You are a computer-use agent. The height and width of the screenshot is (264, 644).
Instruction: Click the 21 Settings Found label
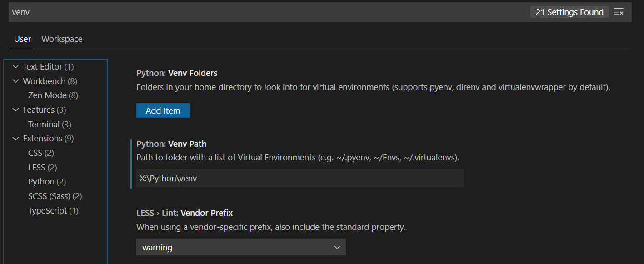click(x=569, y=11)
